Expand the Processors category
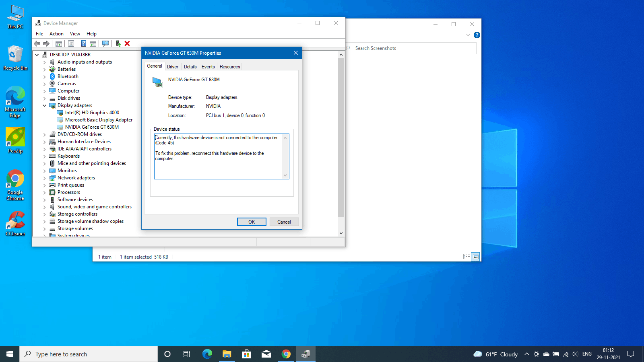The width and height of the screenshot is (644, 362). pos(45,193)
